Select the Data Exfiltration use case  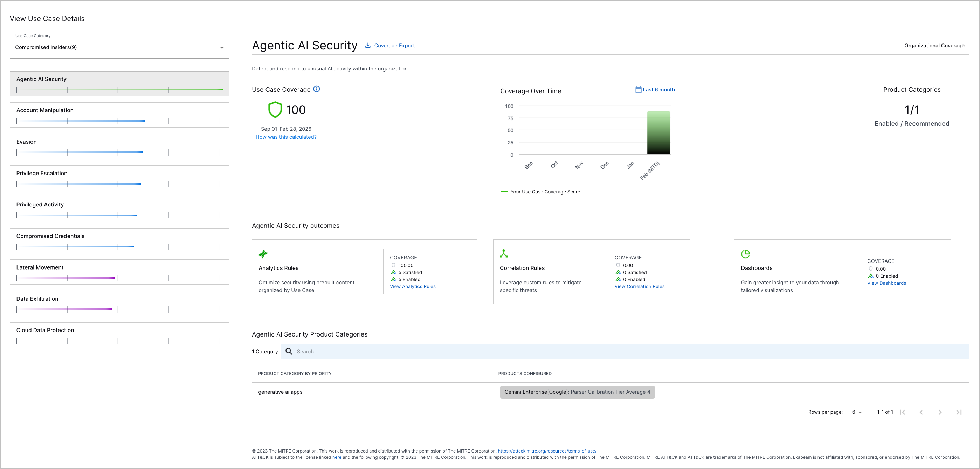coord(119,304)
